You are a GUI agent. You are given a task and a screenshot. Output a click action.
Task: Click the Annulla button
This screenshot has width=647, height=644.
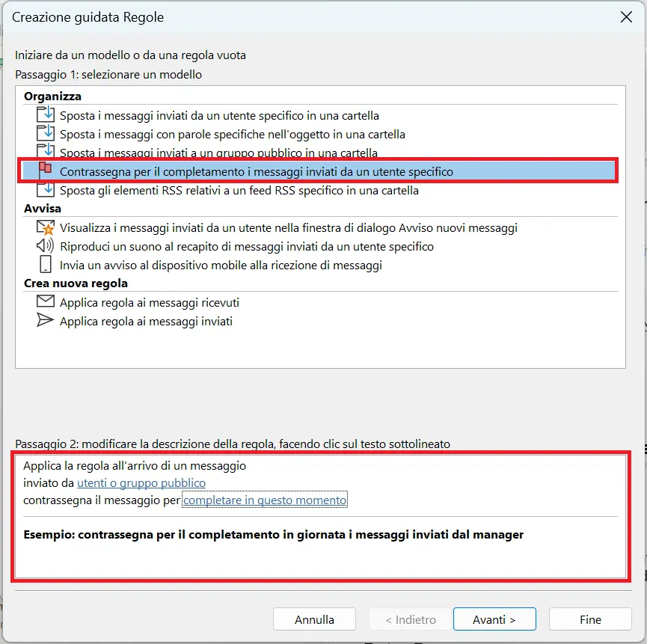coord(314,619)
